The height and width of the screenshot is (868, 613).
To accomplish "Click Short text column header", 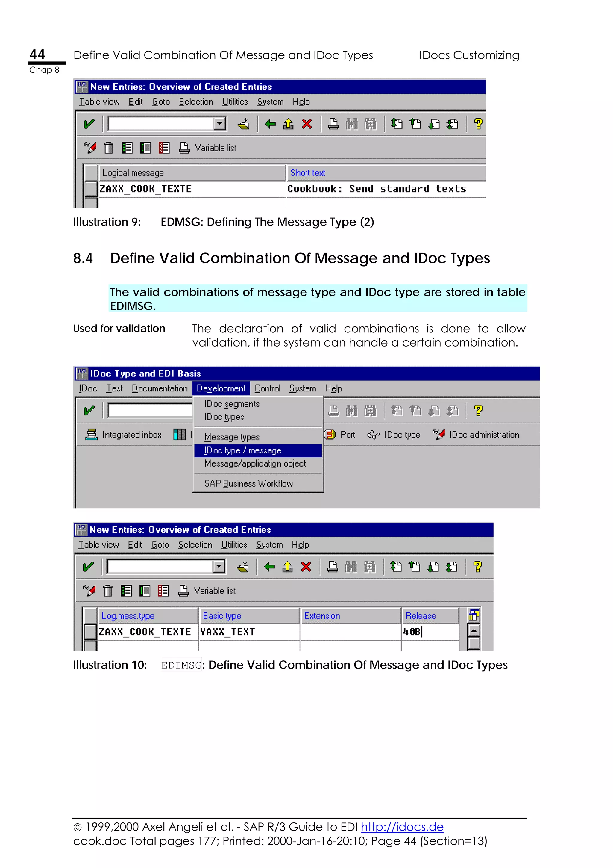I will [x=386, y=173].
